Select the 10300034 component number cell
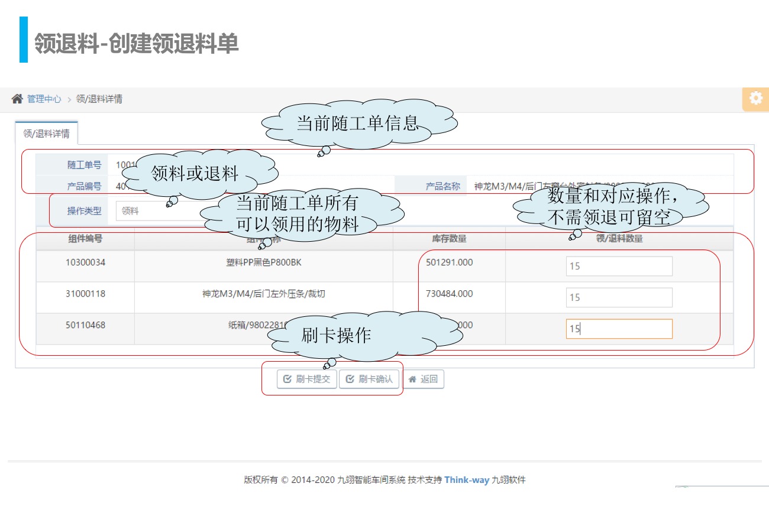The image size is (769, 532). (85, 262)
